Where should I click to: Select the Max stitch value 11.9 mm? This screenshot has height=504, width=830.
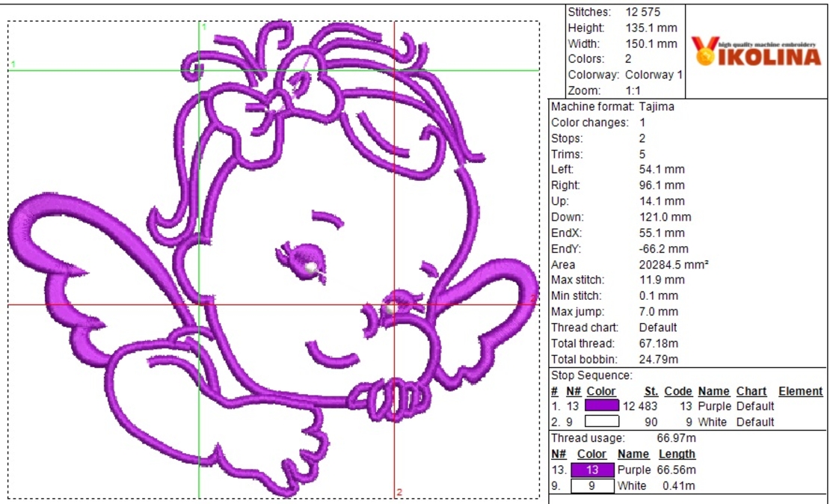click(662, 280)
